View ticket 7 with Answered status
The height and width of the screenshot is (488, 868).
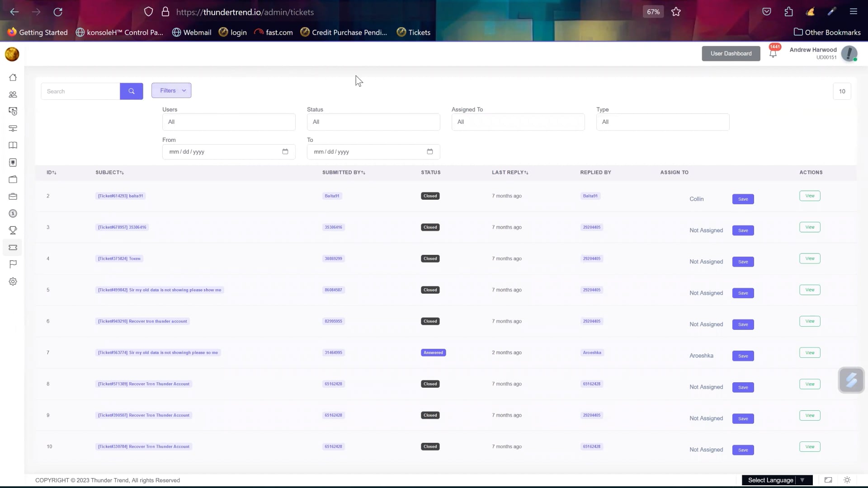pyautogui.click(x=810, y=353)
